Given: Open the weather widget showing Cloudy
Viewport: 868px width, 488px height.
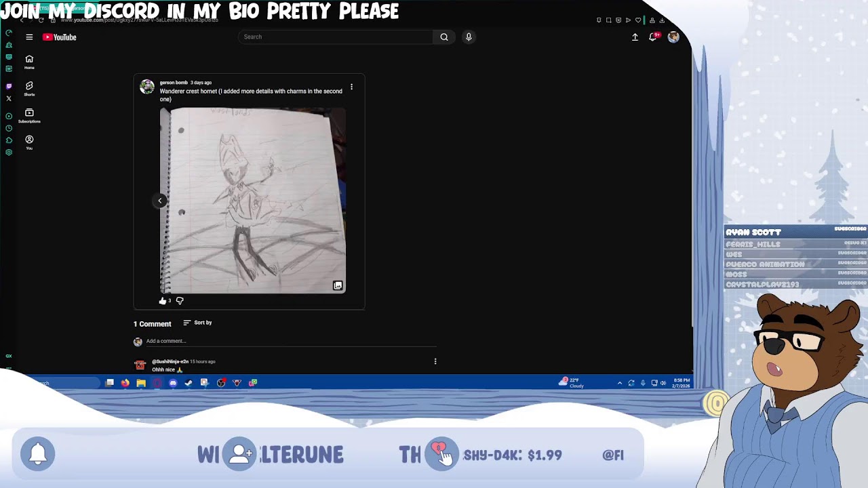Looking at the screenshot, I should point(572,383).
